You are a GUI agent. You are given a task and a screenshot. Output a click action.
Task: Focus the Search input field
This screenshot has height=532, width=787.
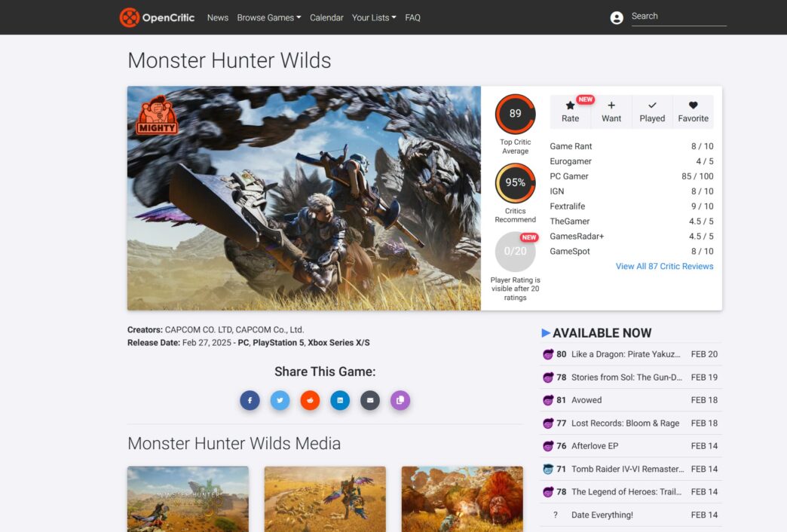pyautogui.click(x=678, y=17)
